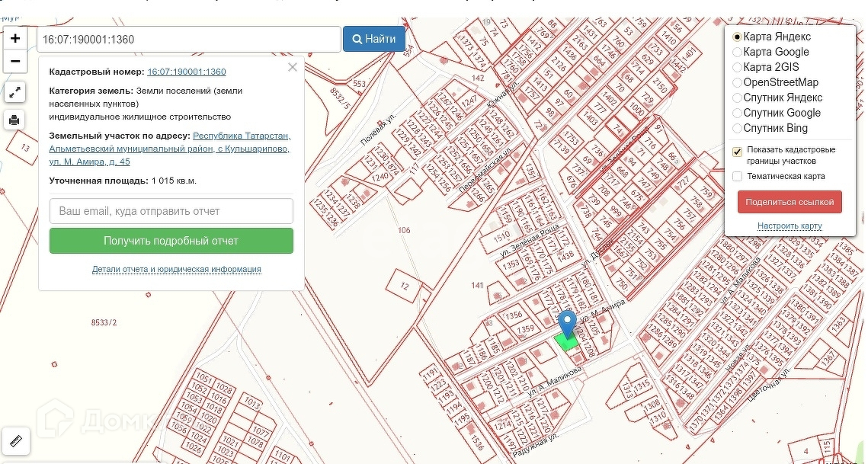The image size is (868, 464).
Task: Open Детали отчета и юридическая информация
Action: (x=177, y=269)
